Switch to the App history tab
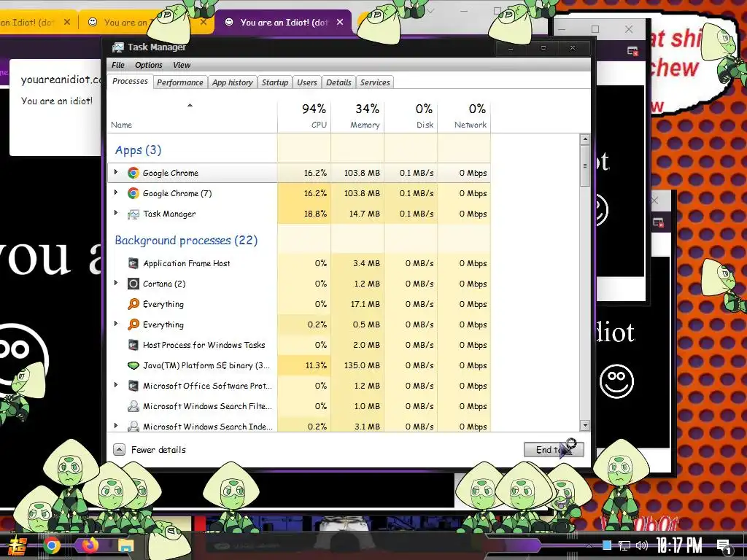 (233, 82)
